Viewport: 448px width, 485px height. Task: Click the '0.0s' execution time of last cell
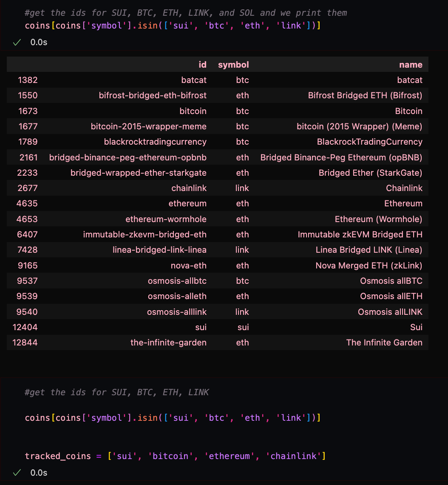click(x=39, y=473)
